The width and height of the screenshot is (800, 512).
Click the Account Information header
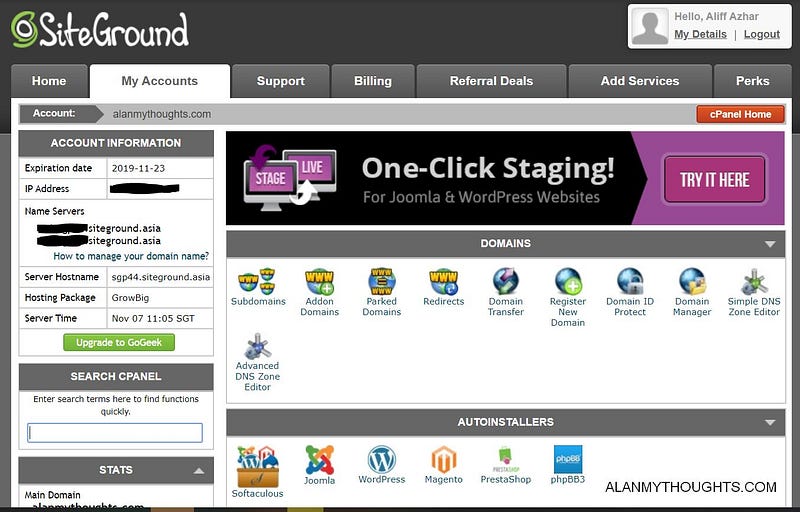click(x=116, y=143)
